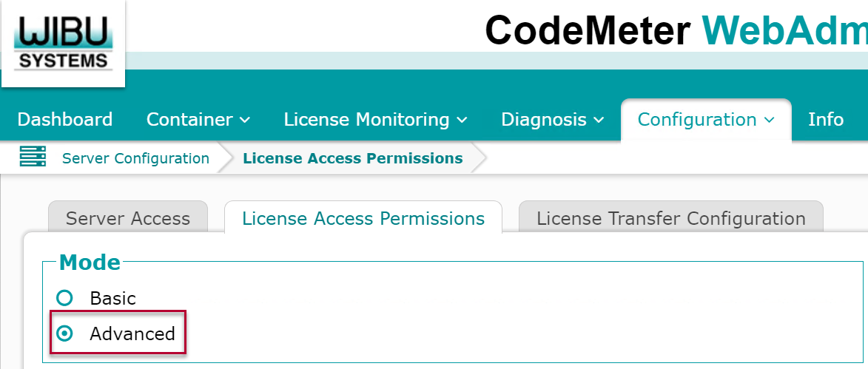Viewport: 868px width, 369px height.
Task: Expand the Container menu chevron
Action: 245,120
